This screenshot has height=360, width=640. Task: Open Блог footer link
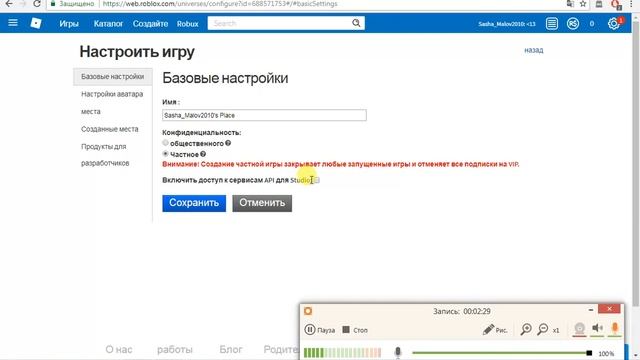click(231, 349)
